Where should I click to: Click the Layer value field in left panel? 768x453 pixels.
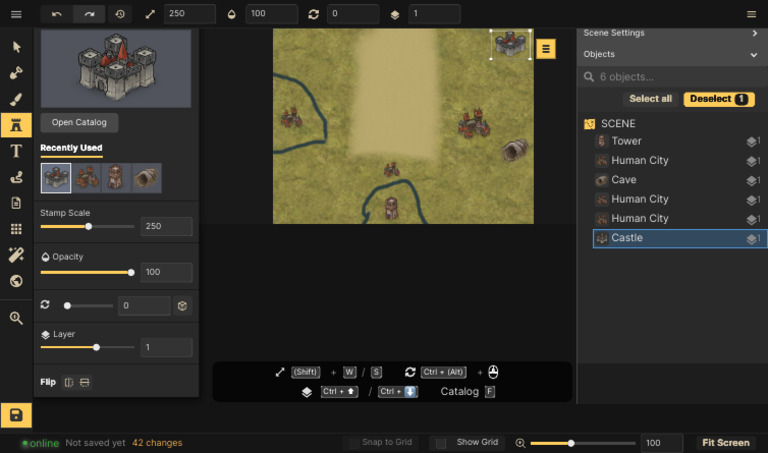point(167,347)
